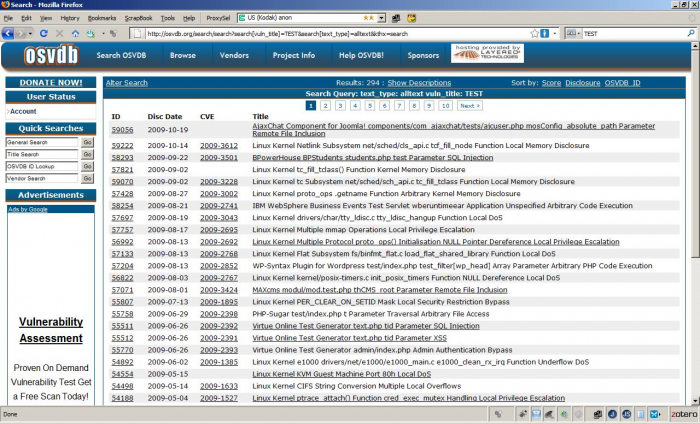Click the search magnifier icon in the search box
This screenshot has width=700, height=424.
coord(691,33)
